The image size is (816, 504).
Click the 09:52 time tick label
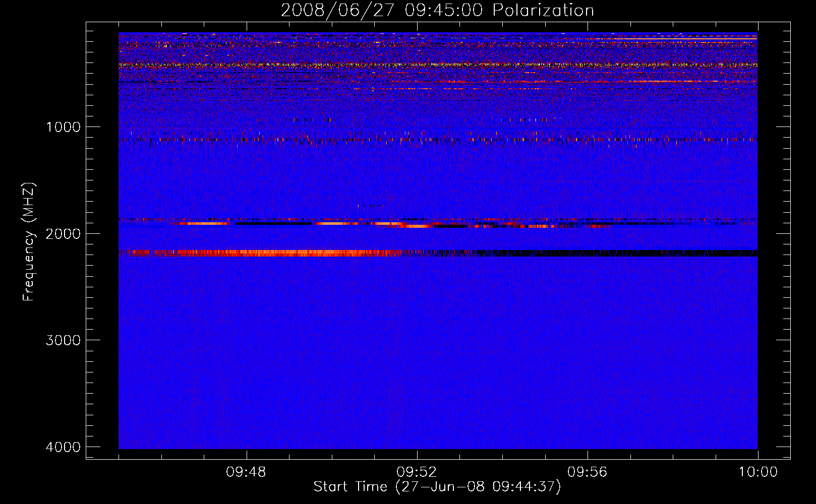point(417,472)
